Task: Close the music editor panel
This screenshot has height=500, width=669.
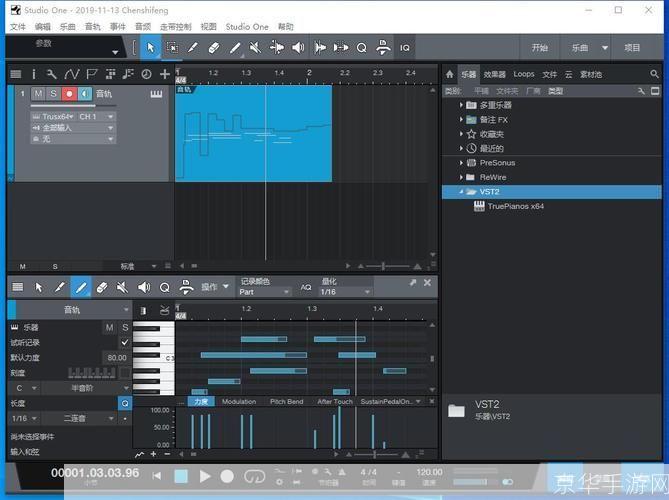Action: point(427,282)
